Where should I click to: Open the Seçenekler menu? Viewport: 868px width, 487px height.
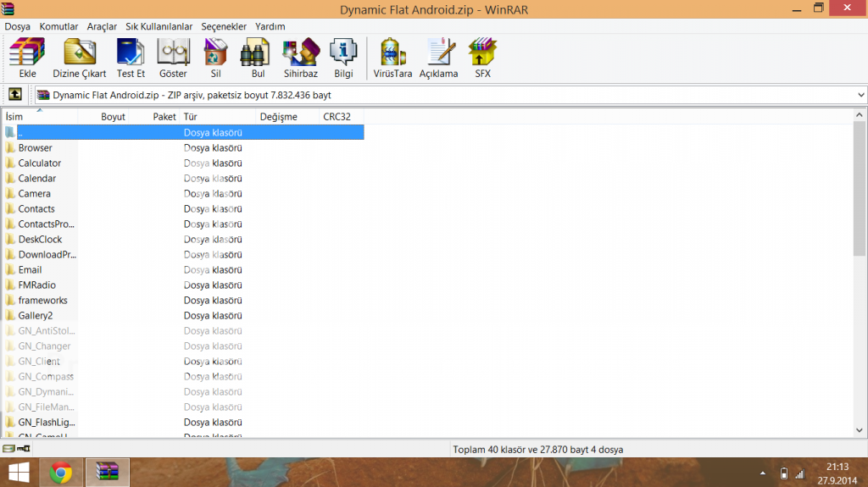pyautogui.click(x=225, y=26)
